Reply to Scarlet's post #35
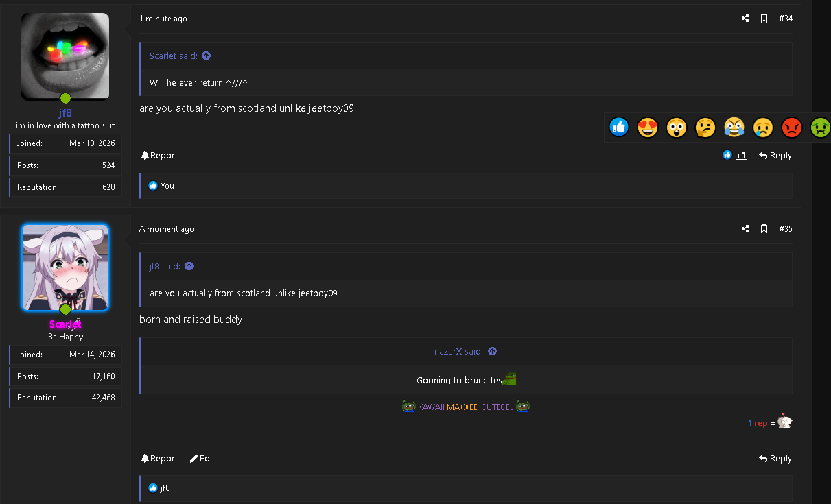Image resolution: width=831 pixels, height=504 pixels. (x=775, y=459)
